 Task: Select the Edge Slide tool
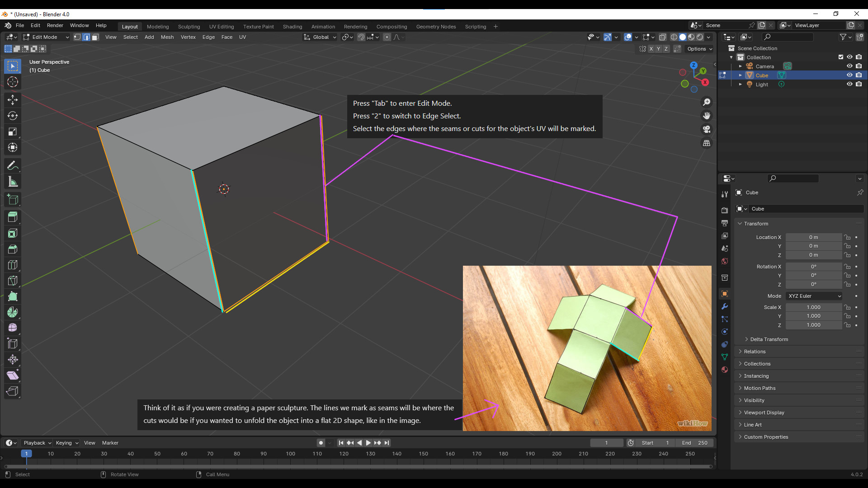(13, 344)
